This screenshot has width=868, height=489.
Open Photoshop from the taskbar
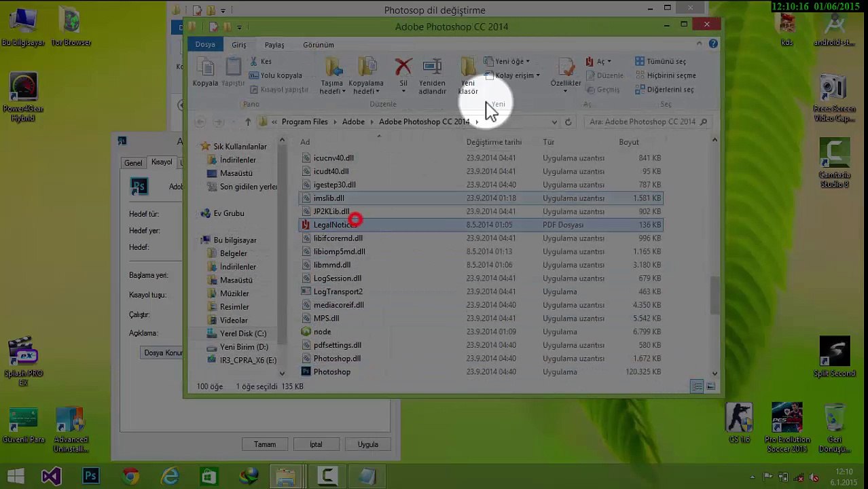click(90, 477)
